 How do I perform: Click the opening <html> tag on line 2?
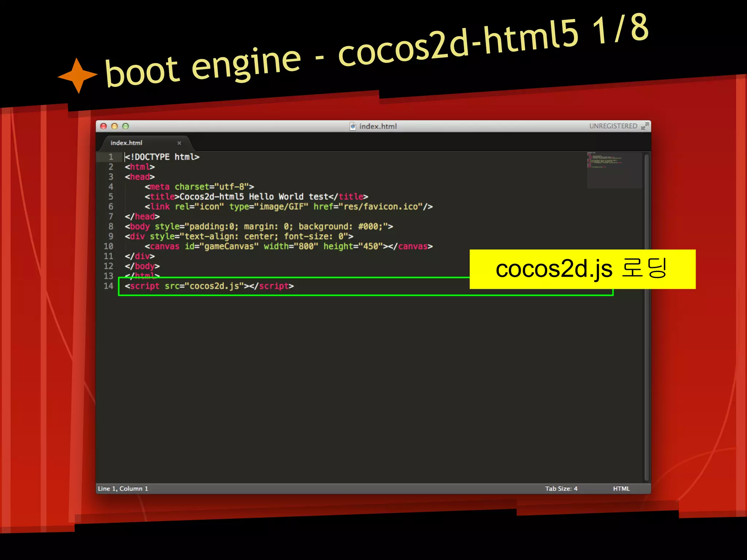point(140,167)
